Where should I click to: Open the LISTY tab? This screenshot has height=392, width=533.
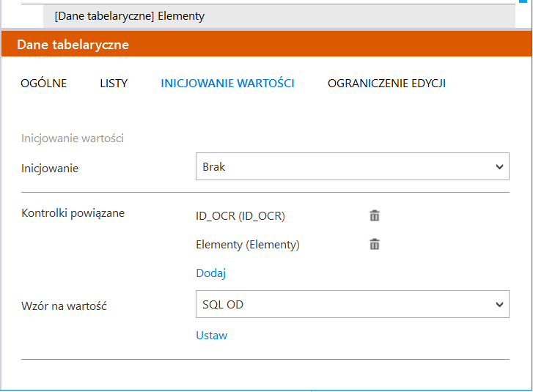[114, 83]
